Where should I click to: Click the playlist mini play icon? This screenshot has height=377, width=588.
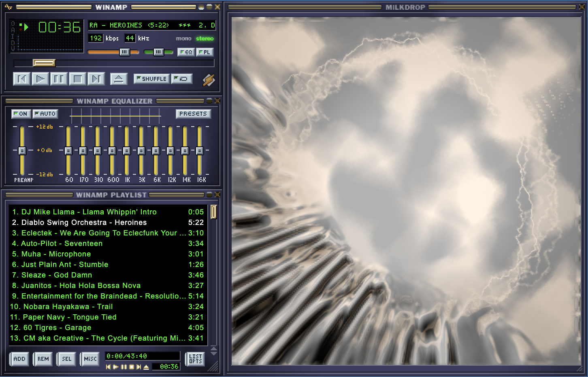116,367
